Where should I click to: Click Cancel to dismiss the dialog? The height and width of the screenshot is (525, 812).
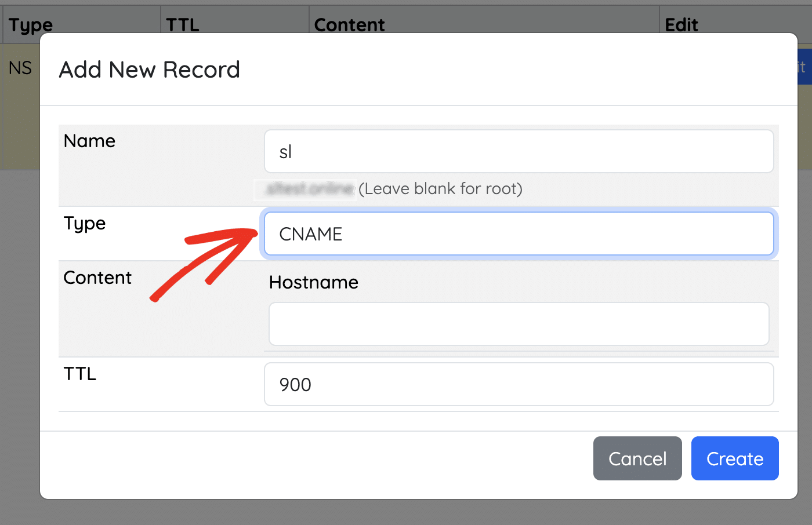point(637,458)
